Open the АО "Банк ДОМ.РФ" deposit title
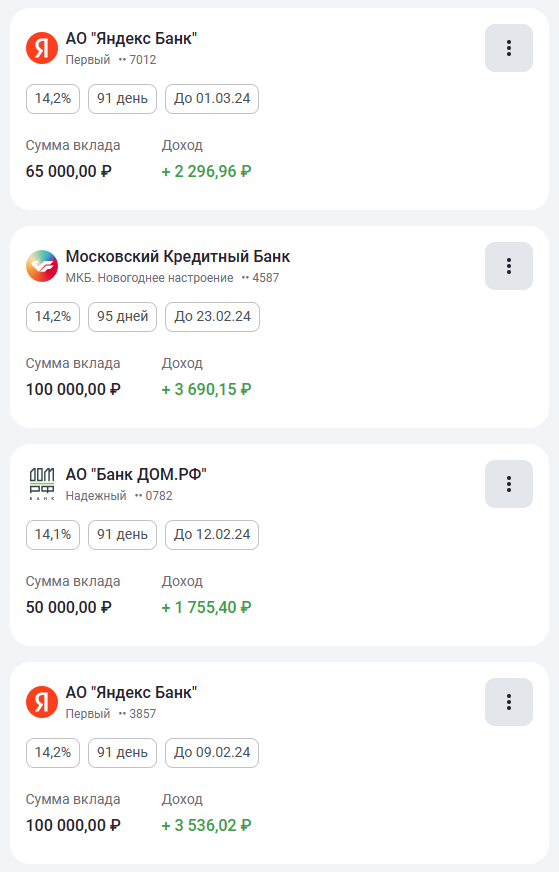The width and height of the screenshot is (559, 872). click(x=136, y=474)
